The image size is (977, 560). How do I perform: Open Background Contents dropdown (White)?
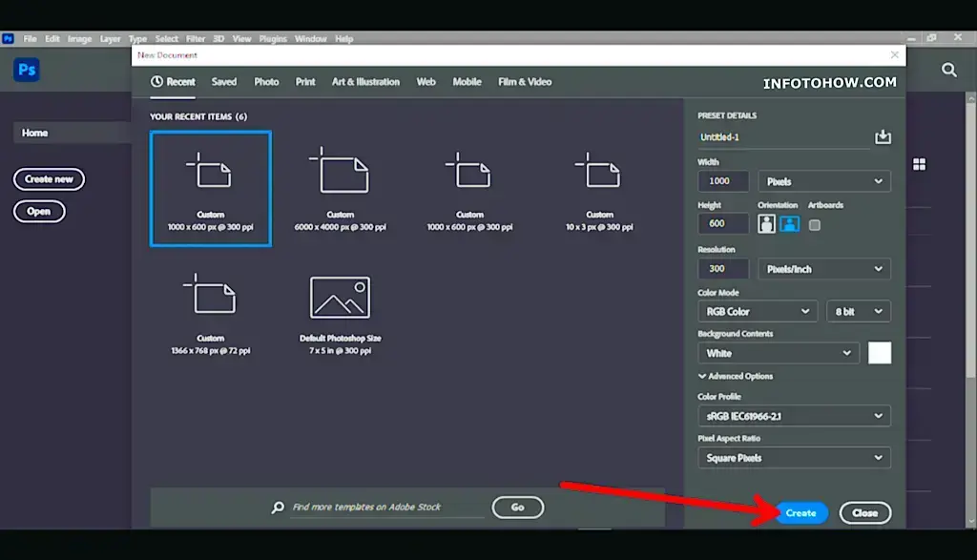tap(779, 353)
